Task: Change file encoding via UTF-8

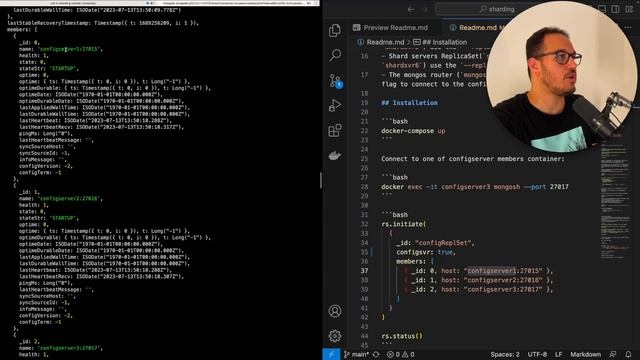Action: [x=537, y=354]
